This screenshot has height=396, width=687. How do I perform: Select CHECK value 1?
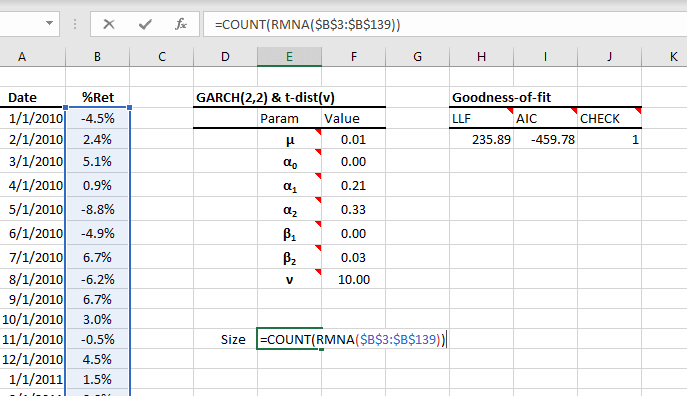click(x=609, y=139)
